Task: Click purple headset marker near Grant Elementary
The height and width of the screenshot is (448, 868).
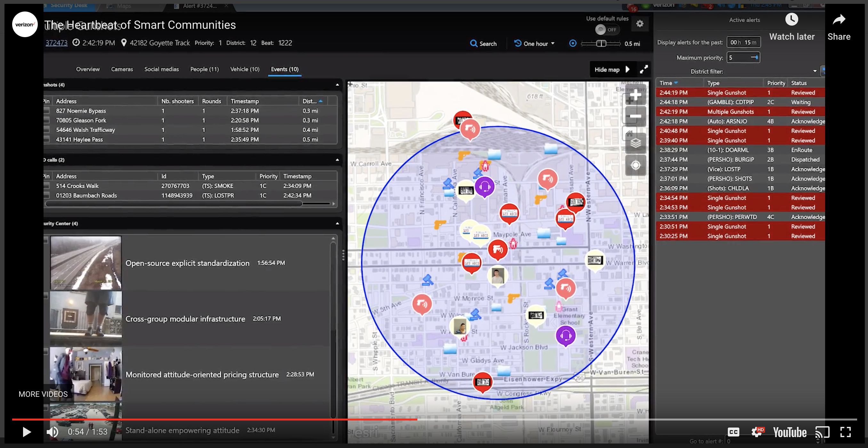Action: (566, 336)
